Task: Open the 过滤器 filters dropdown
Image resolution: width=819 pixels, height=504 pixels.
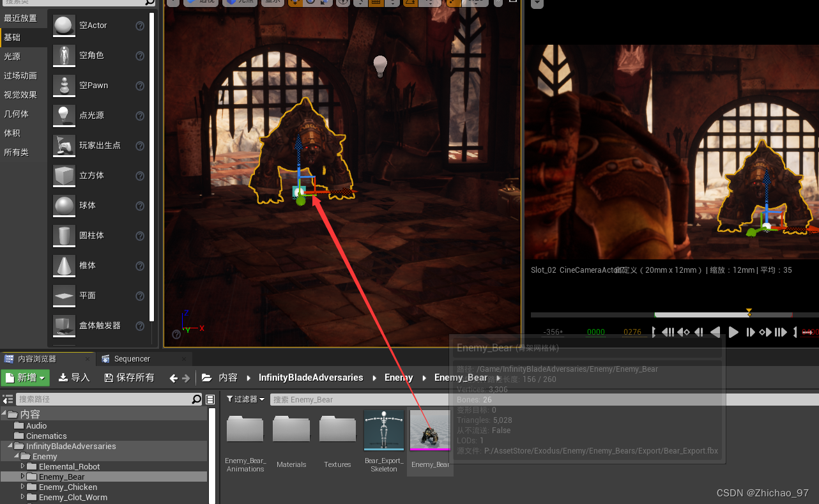Action: pyautogui.click(x=245, y=399)
